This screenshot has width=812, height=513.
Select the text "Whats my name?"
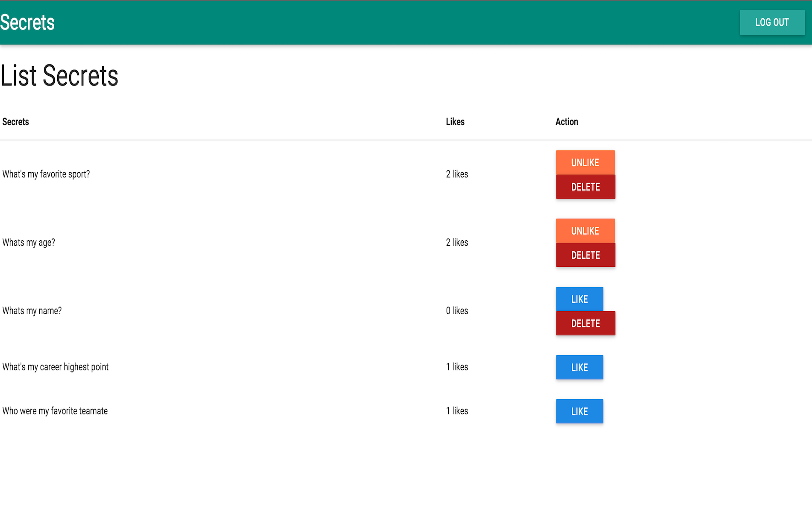[32, 311]
